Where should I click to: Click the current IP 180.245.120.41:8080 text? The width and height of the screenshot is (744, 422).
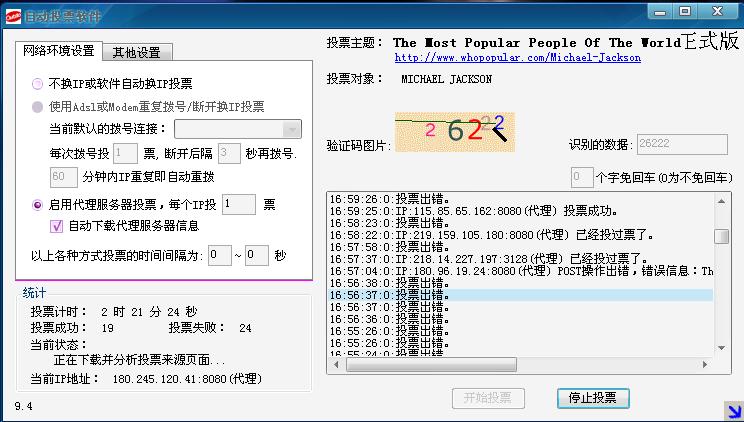tap(187, 379)
